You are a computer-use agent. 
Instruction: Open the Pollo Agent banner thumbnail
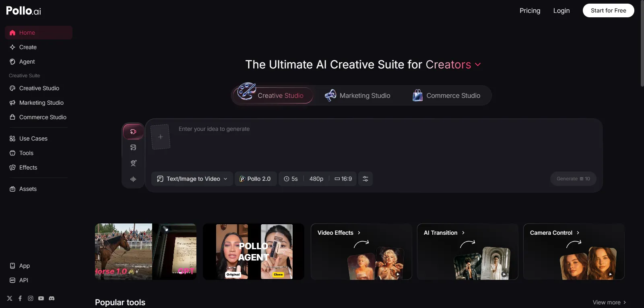[x=254, y=252]
